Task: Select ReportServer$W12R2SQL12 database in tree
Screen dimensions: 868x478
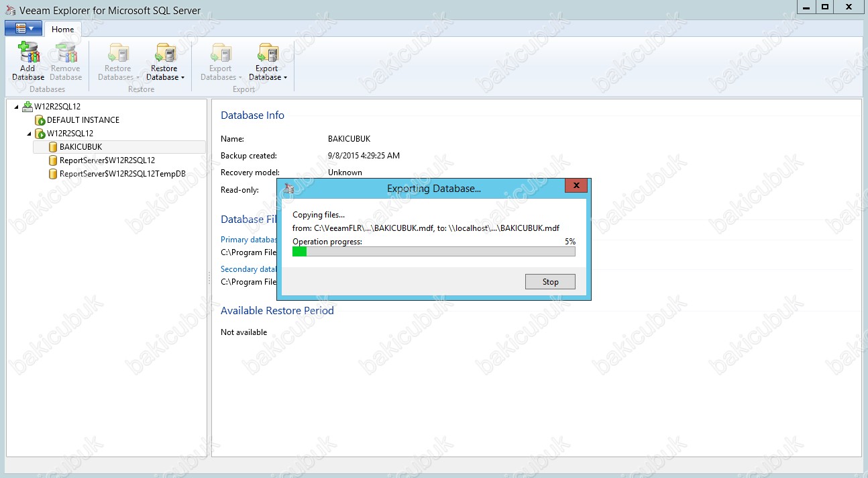Action: [107, 160]
